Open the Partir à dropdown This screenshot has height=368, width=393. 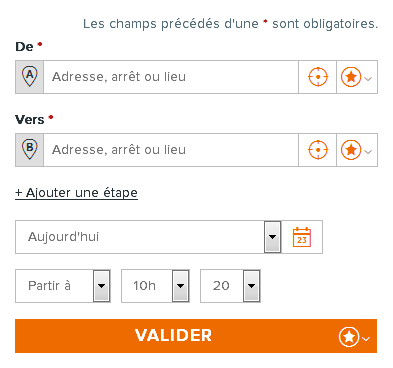[x=101, y=286]
